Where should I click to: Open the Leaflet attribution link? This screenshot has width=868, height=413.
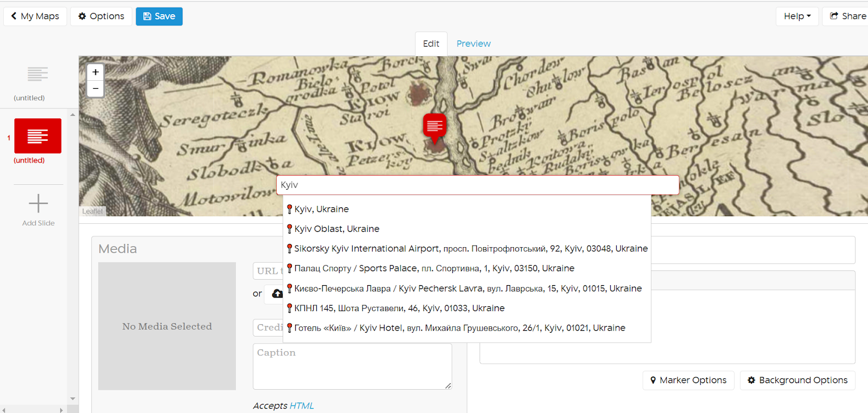[x=92, y=211]
